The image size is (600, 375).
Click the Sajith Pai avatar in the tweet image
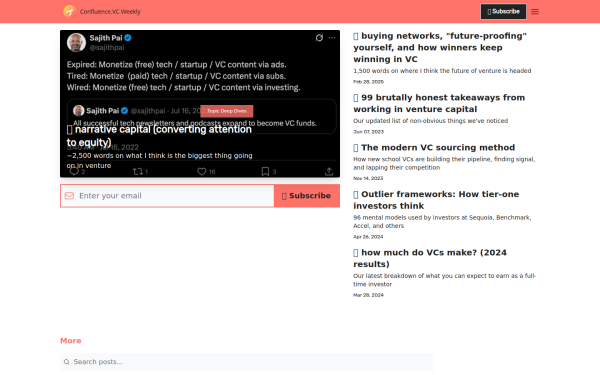tap(76, 42)
